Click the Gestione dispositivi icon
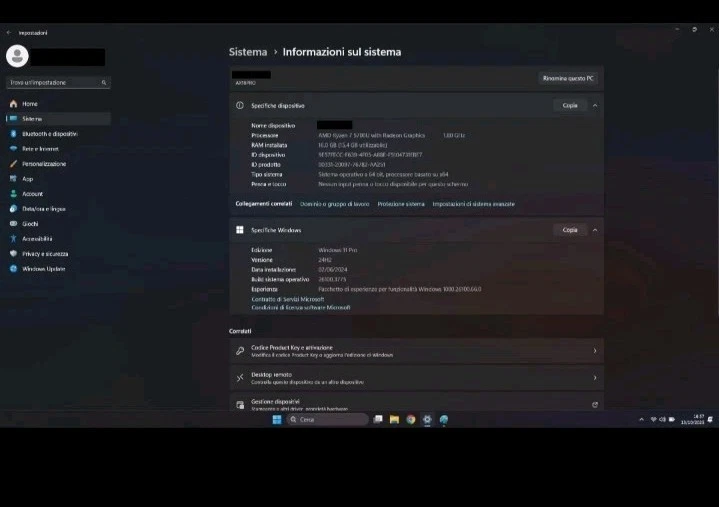 click(240, 404)
